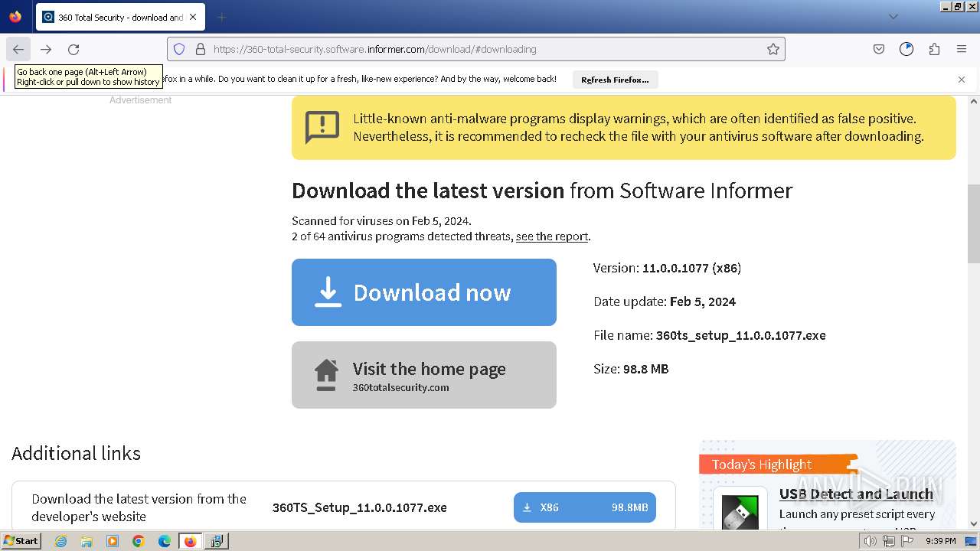Launch Microsoft Edge from taskbar

click(165, 541)
